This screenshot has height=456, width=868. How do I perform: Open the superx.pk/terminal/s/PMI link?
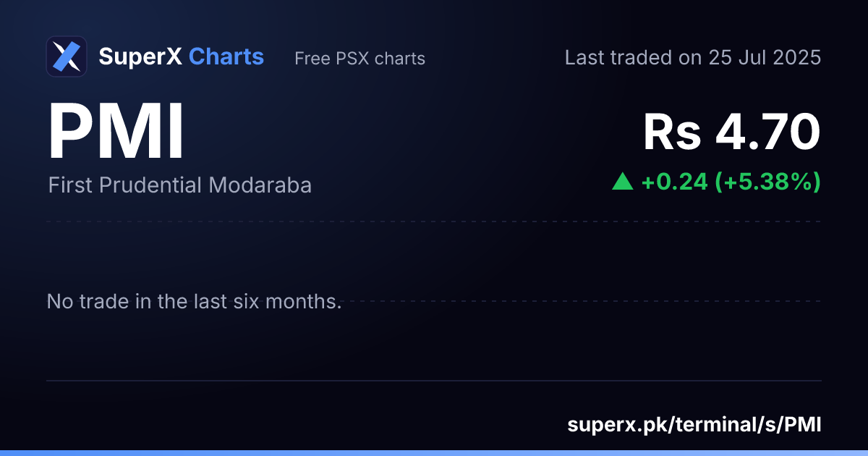(x=694, y=424)
